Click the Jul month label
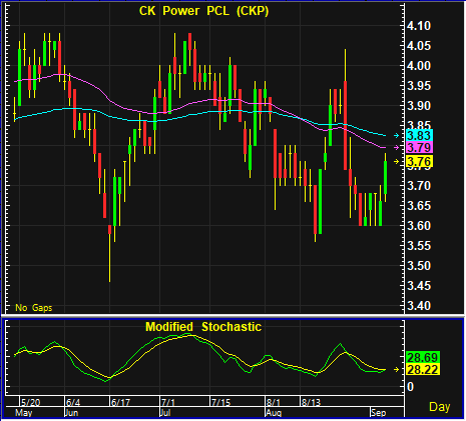The width and height of the screenshot is (466, 421). 165,413
